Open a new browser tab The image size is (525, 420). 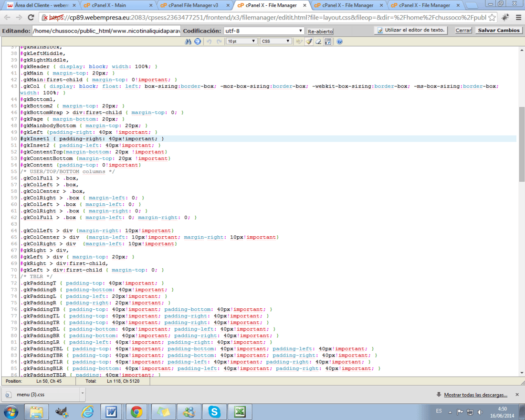(472, 5)
